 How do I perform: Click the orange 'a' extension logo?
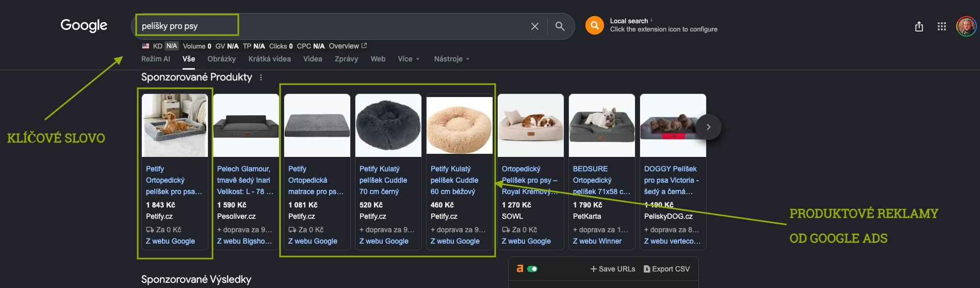pyautogui.click(x=520, y=268)
